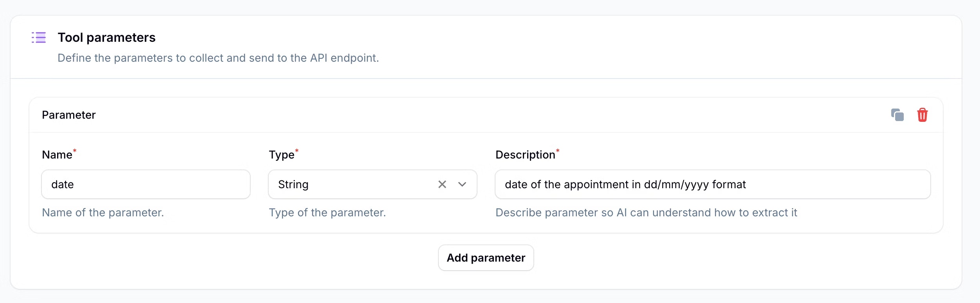Image resolution: width=980 pixels, height=303 pixels.
Task: Click the Tool parameters heading
Action: coord(106,37)
